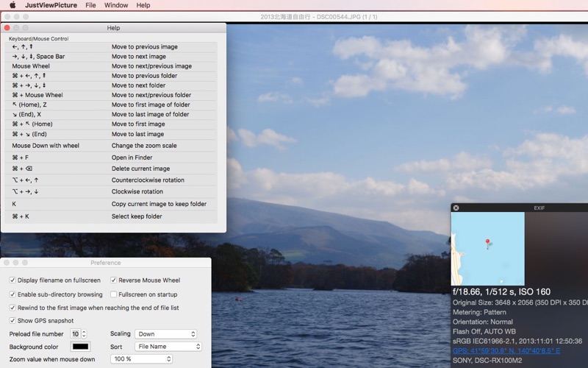This screenshot has height=368, width=588.
Task: Click the GPS coordinates link in EXIF
Action: (506, 351)
